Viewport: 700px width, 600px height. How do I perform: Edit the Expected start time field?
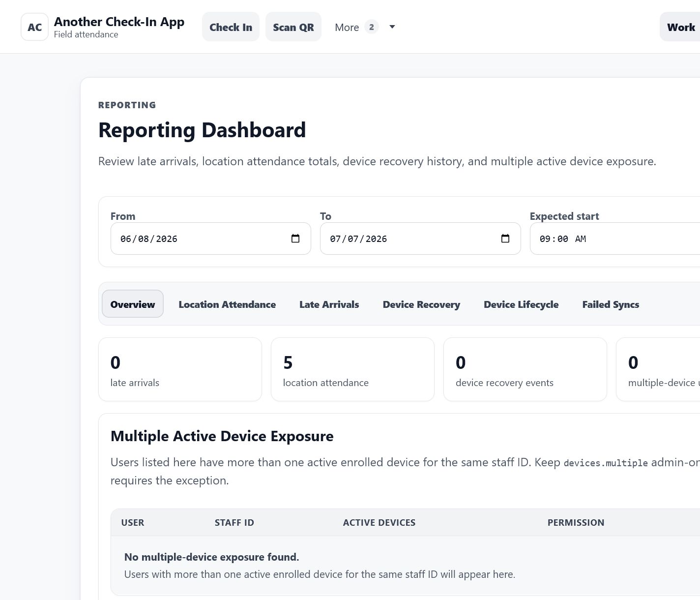(x=615, y=239)
